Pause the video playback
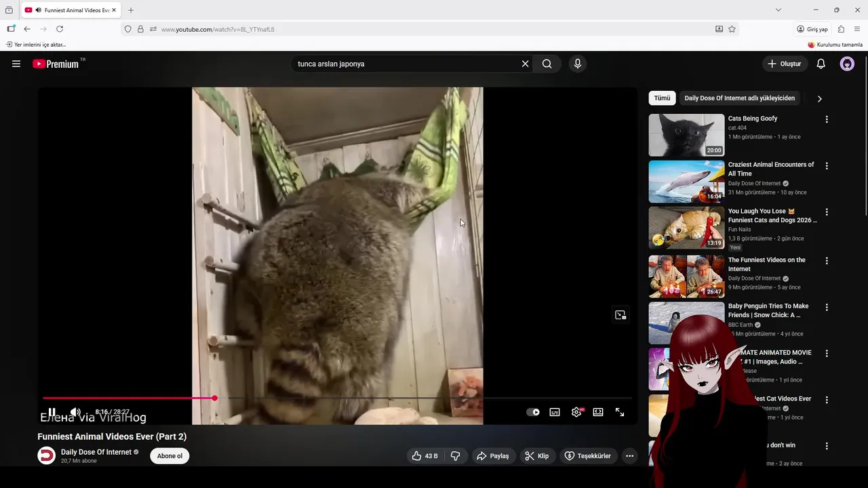Screen dimensions: 868x488 pos(52,412)
